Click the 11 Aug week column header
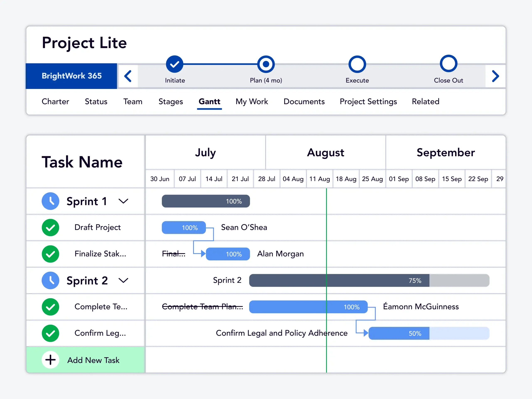Screen dimensions: 532x399 (x=319, y=179)
